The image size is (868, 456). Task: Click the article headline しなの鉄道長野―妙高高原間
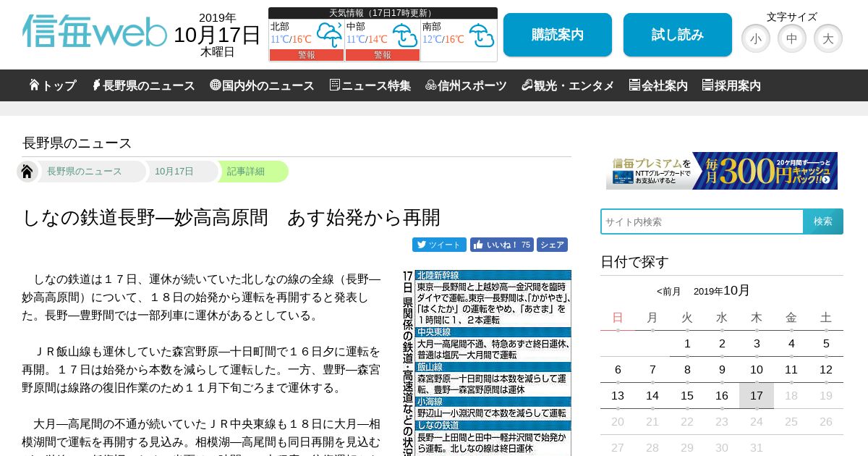231,217
